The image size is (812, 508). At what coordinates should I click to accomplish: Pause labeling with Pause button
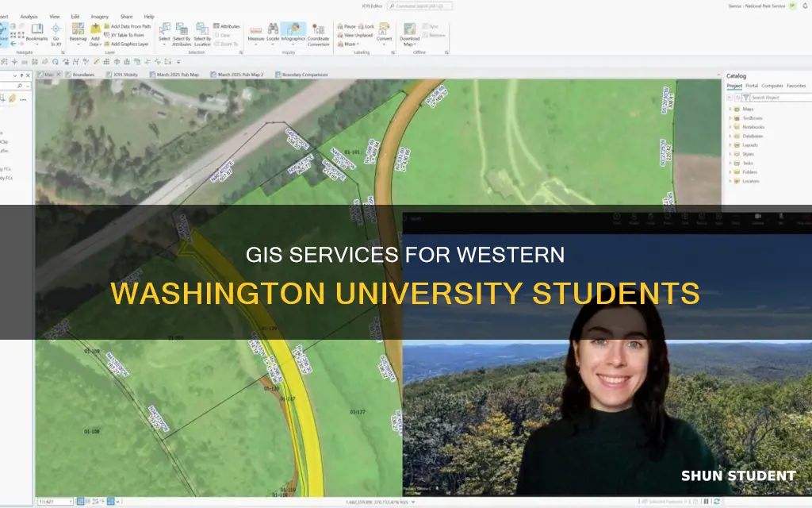pos(347,26)
